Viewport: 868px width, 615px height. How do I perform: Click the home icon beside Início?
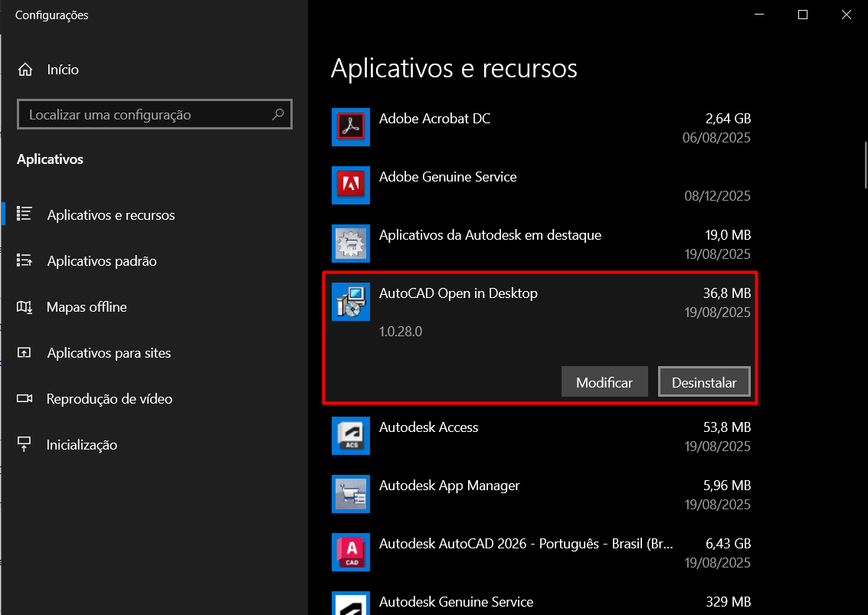(25, 70)
